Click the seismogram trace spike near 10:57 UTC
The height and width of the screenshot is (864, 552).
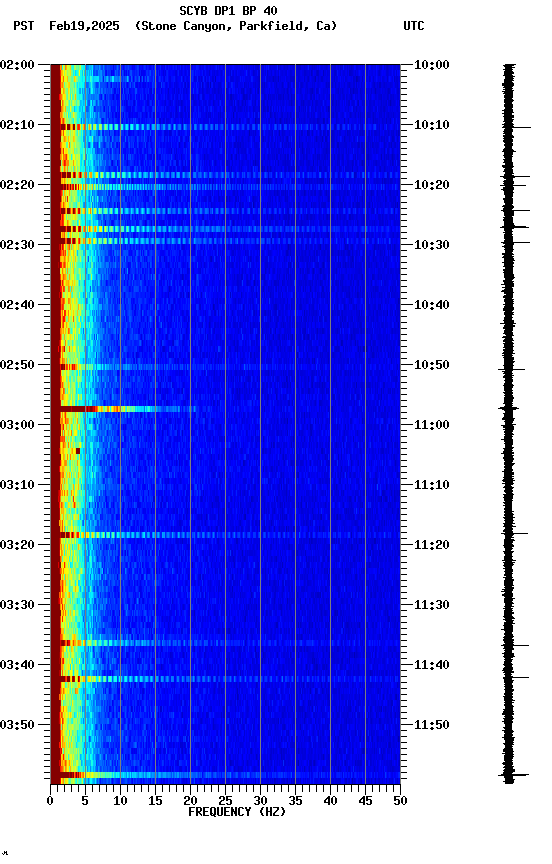508,408
